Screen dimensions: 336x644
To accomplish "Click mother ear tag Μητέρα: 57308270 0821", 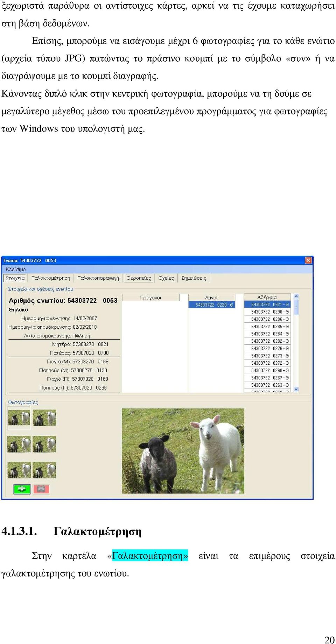I will 80,344.
